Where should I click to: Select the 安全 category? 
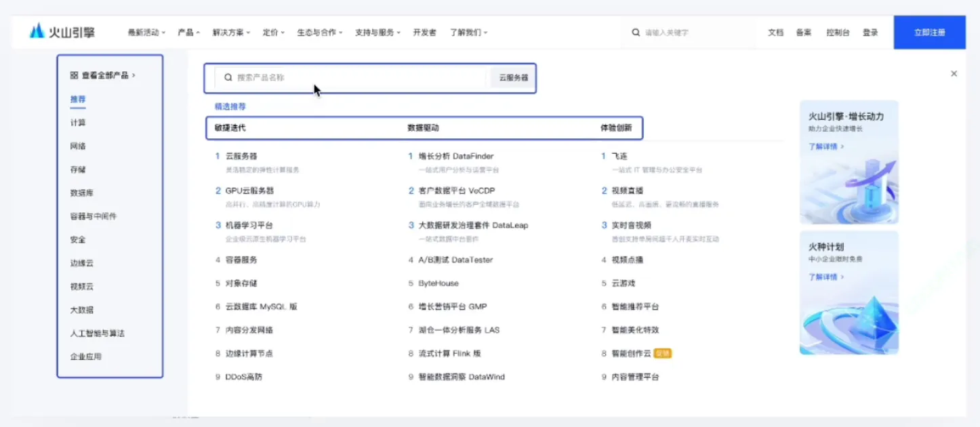(78, 239)
